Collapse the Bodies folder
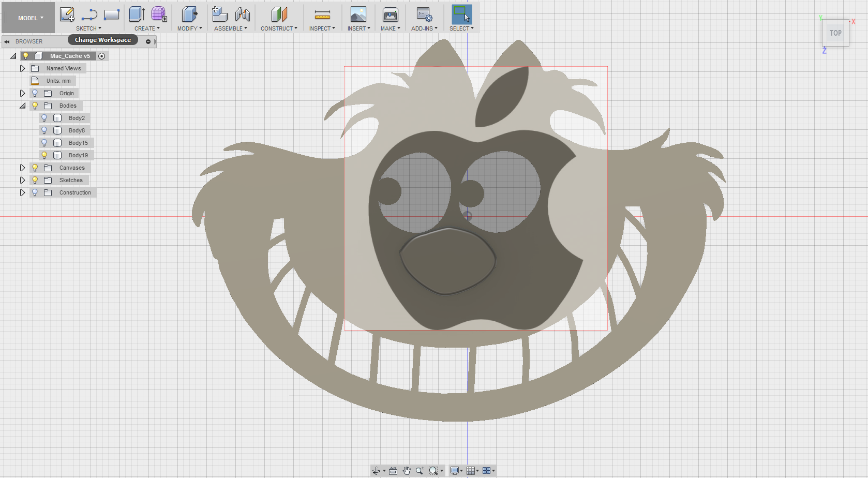Viewport: 868px width, 478px height. click(x=22, y=106)
